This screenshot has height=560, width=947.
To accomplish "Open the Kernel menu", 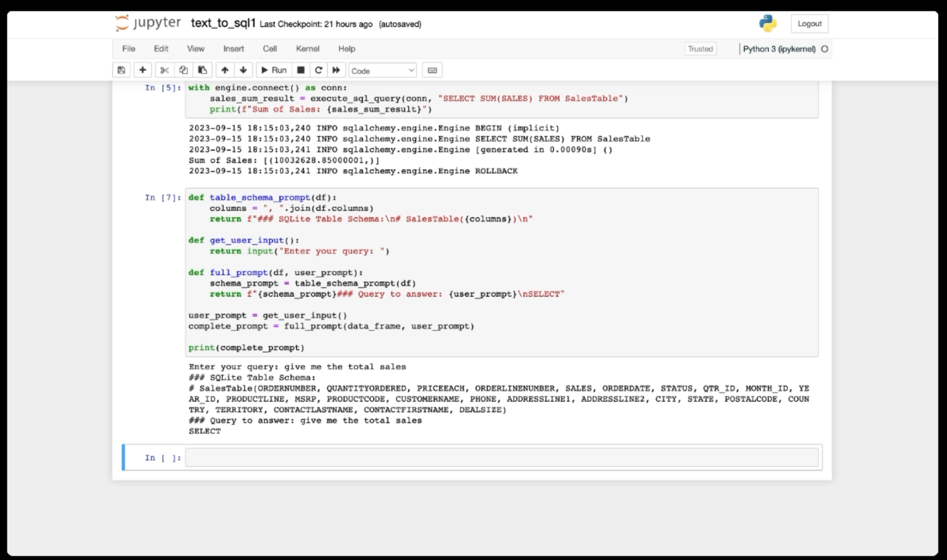I will click(x=307, y=49).
